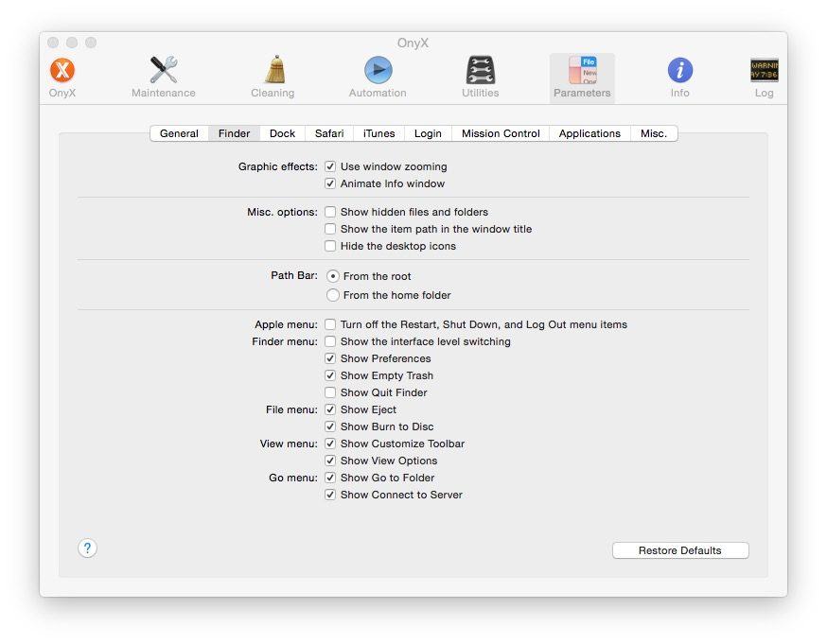Uncheck Show Eject
827x644 pixels.
[330, 409]
